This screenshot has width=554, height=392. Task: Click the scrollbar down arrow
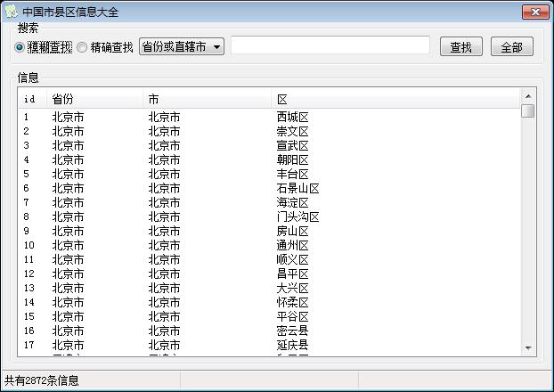(x=528, y=347)
